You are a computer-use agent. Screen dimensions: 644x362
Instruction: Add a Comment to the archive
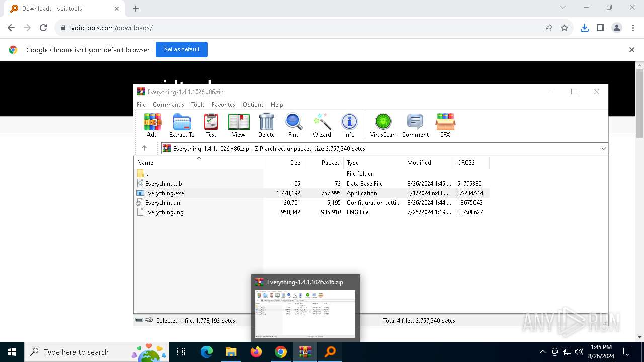click(415, 125)
